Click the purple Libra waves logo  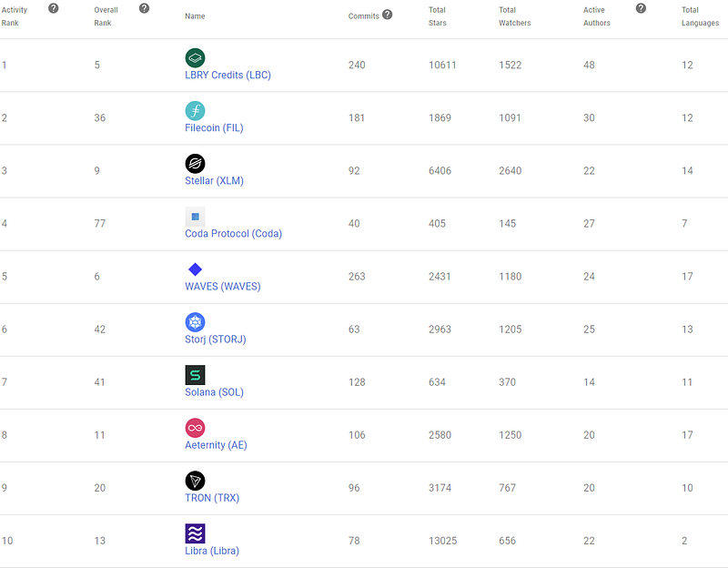[195, 533]
